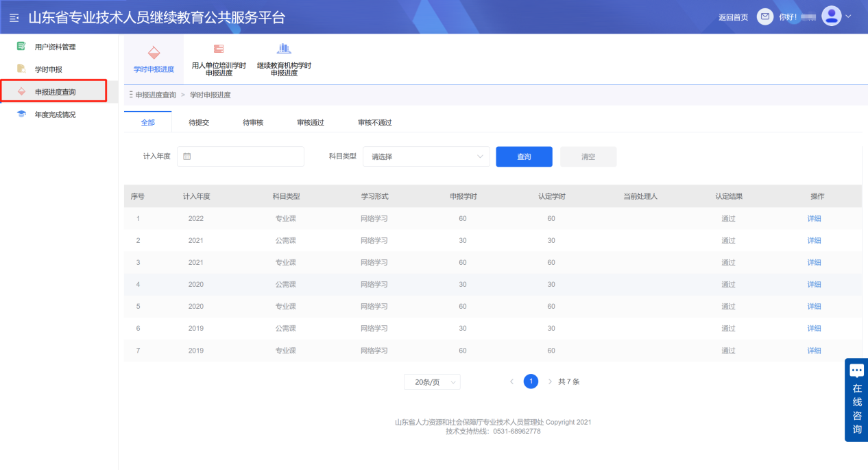868x470 pixels.
Task: Collapse the sidebar hamburger icon
Action: (x=13, y=17)
